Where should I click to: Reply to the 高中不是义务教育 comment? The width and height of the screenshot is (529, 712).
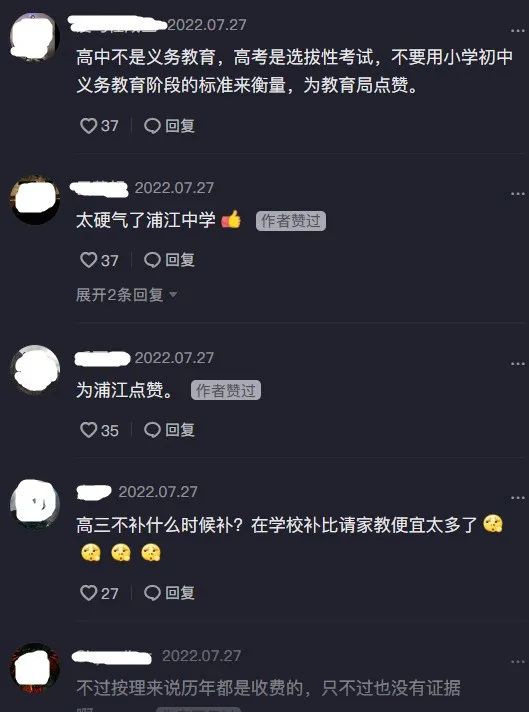pyautogui.click(x=169, y=126)
